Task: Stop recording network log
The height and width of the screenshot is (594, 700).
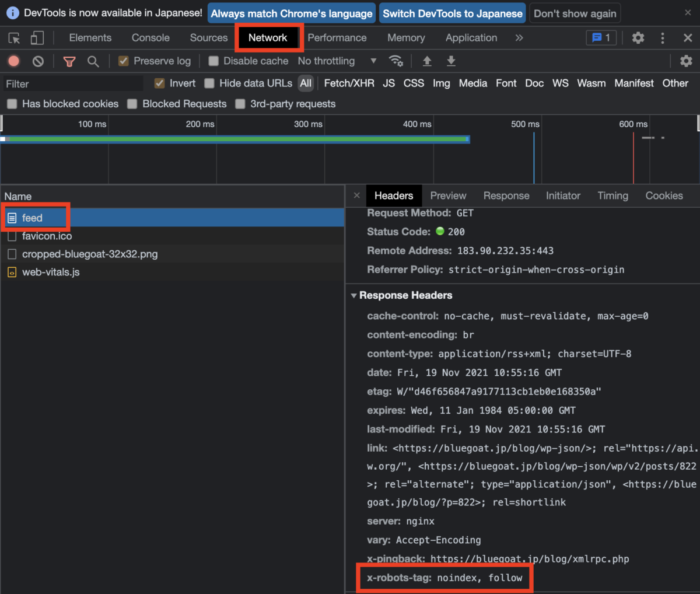Action: (13, 61)
